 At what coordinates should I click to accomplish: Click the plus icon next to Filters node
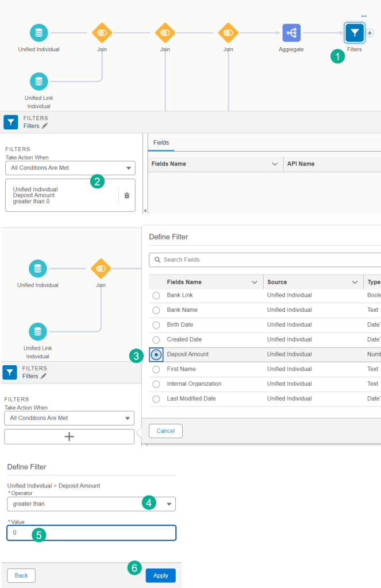tap(370, 33)
